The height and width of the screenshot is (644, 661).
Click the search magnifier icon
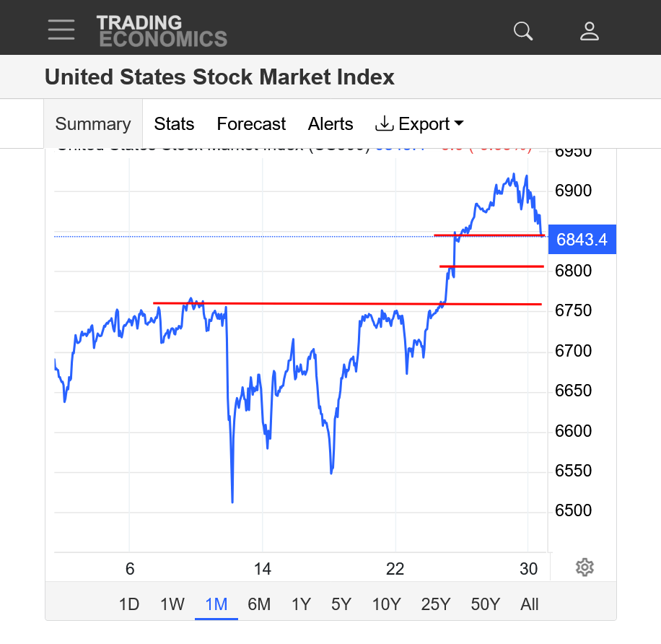point(523,31)
